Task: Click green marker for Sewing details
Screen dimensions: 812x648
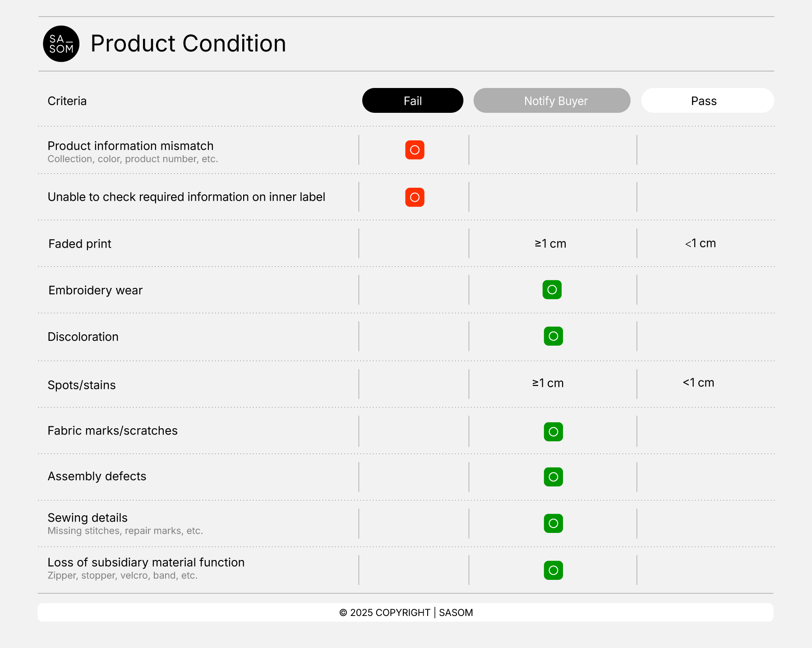Action: point(553,523)
